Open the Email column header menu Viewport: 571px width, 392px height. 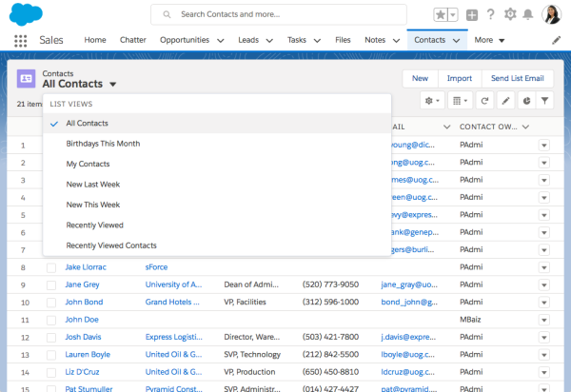coord(447,127)
